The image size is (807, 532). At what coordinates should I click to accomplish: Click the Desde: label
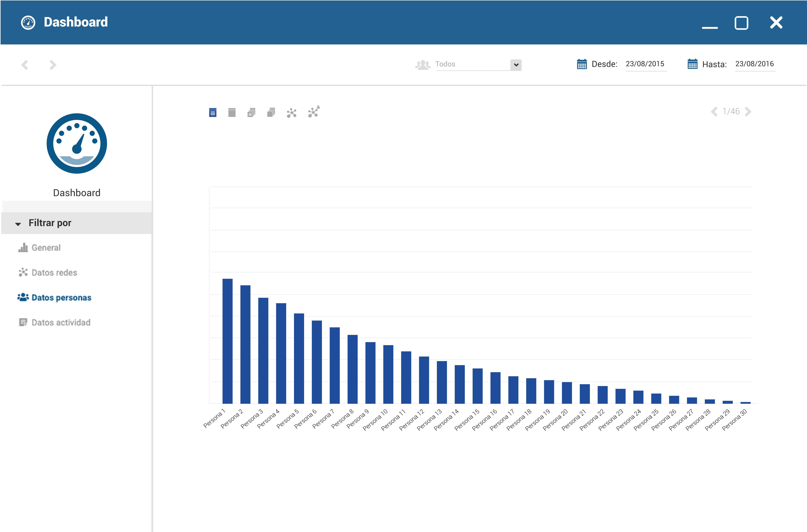tap(604, 64)
